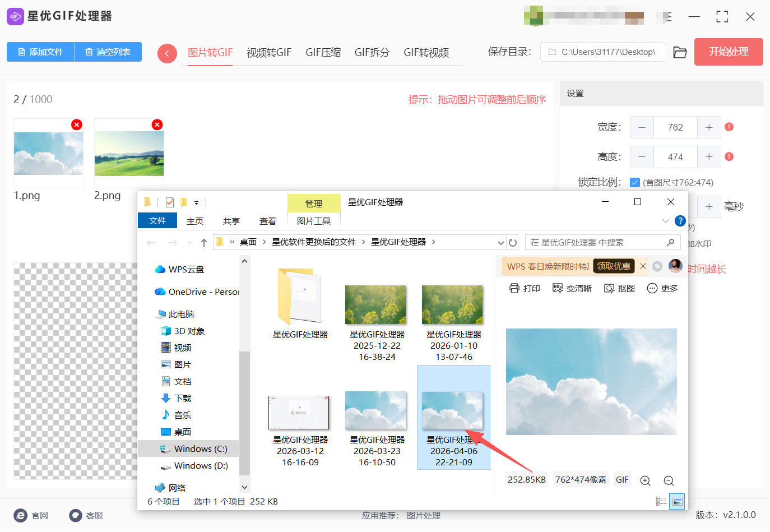
Task: Expand the Explorer ribbon help dropdown arrow
Action: point(665,221)
